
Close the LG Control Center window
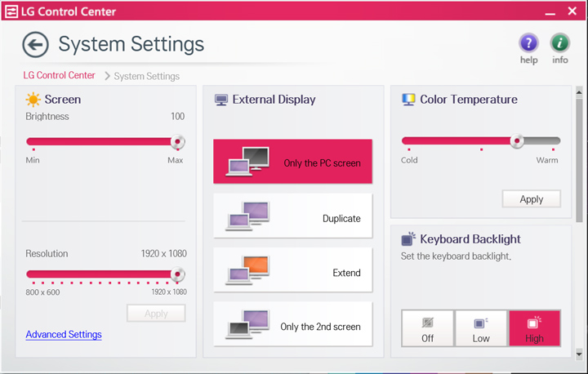point(572,11)
